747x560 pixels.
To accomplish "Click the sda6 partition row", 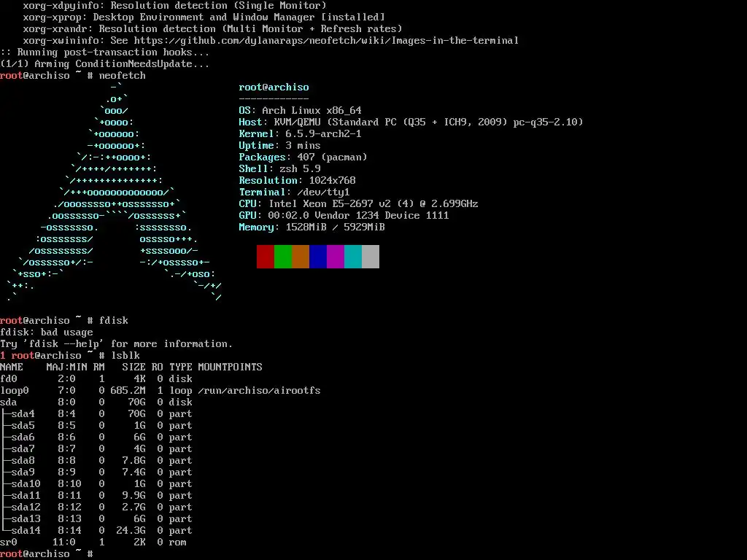I will (96, 437).
